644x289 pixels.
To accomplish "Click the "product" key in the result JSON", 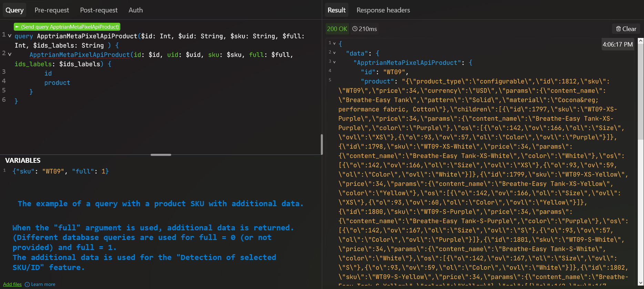I will click(x=377, y=81).
